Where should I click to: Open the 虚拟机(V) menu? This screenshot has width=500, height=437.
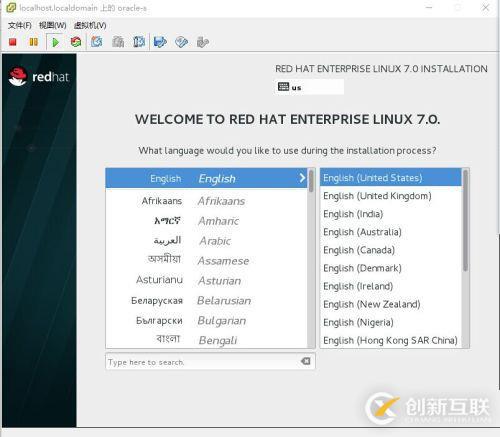90,25
